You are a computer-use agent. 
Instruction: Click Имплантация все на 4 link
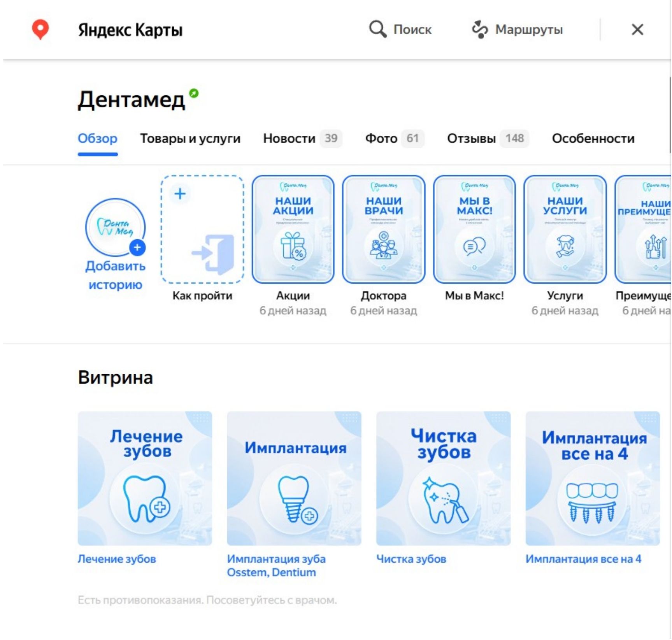(x=583, y=559)
